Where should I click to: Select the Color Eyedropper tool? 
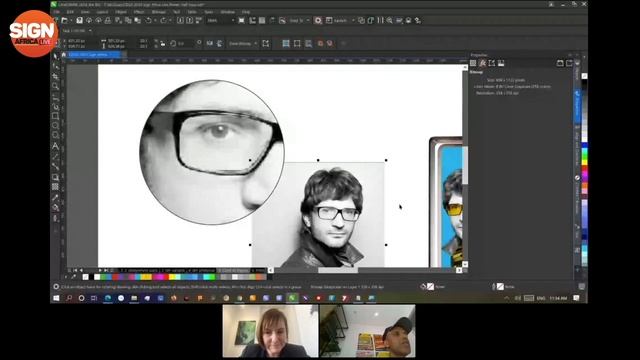[56, 198]
